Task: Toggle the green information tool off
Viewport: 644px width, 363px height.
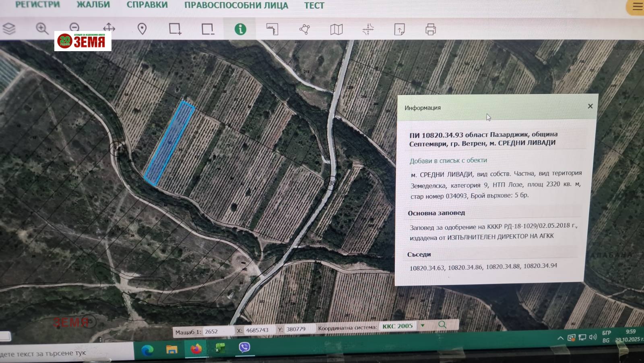Action: (x=240, y=29)
